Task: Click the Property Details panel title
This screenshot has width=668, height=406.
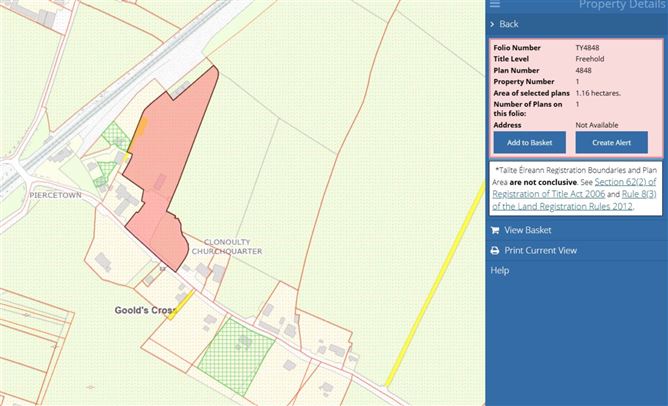Action: (621, 5)
